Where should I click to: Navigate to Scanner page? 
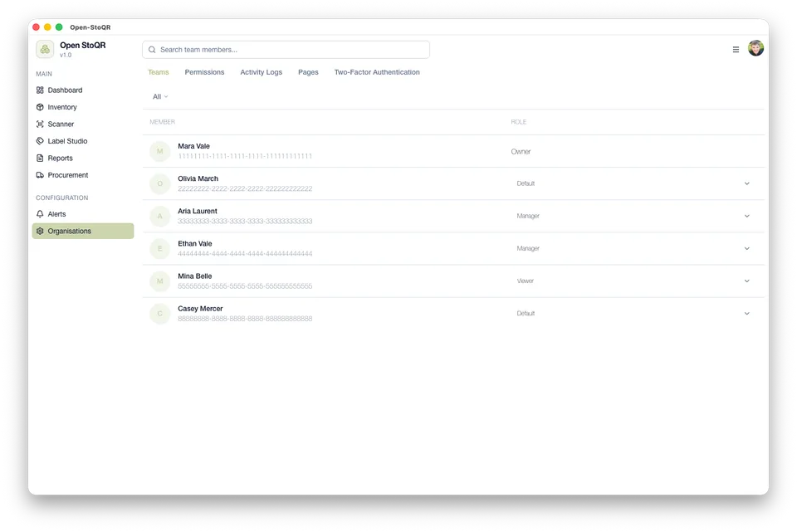[x=82, y=124]
